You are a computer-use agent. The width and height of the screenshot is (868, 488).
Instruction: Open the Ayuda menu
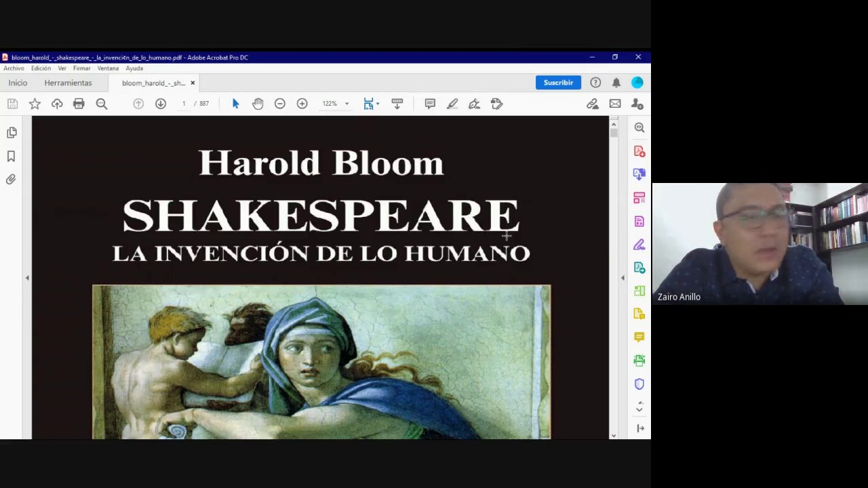tap(134, 68)
